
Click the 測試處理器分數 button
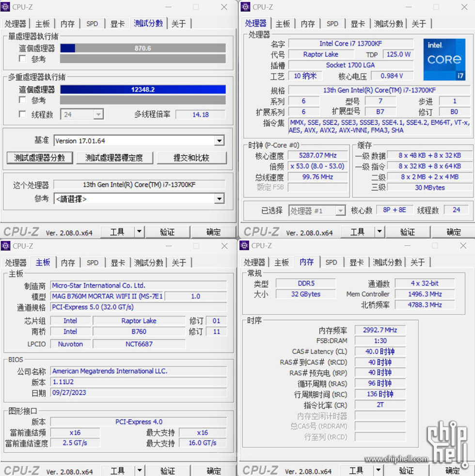pos(40,158)
